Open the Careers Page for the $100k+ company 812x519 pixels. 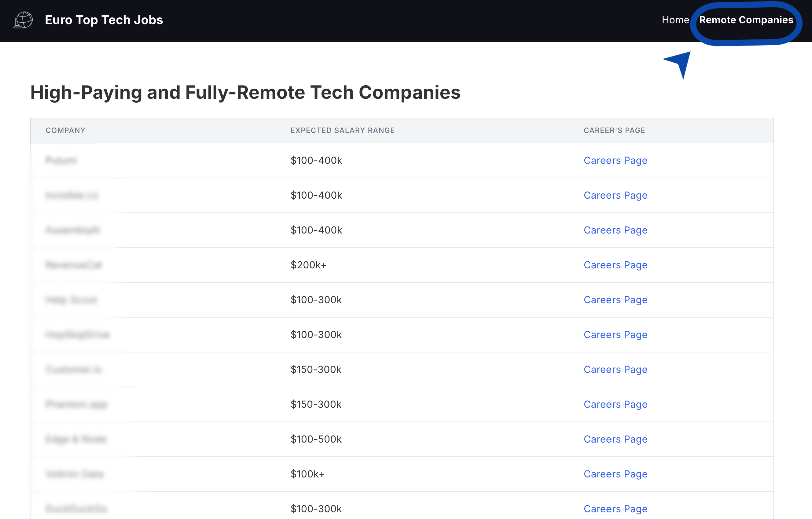[x=615, y=474]
